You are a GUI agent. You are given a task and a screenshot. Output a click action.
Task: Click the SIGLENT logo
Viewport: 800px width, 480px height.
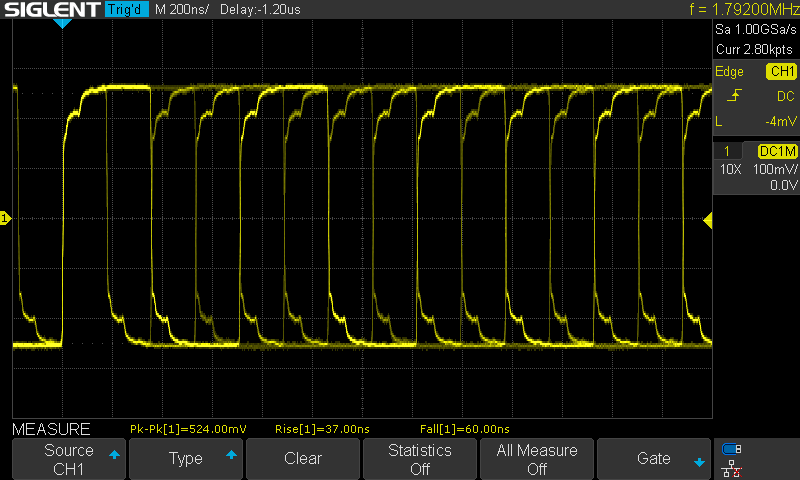click(x=51, y=10)
